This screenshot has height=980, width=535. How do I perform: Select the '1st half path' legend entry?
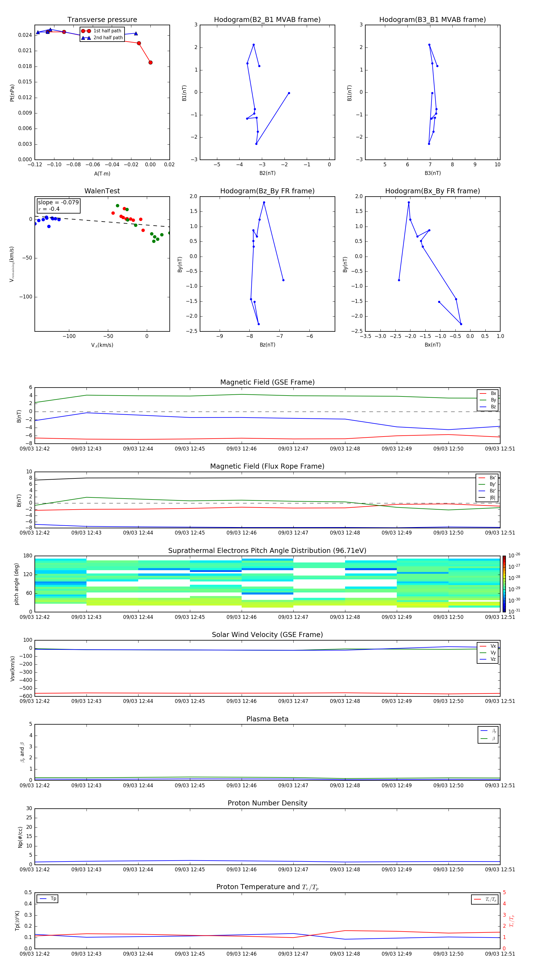point(101,31)
